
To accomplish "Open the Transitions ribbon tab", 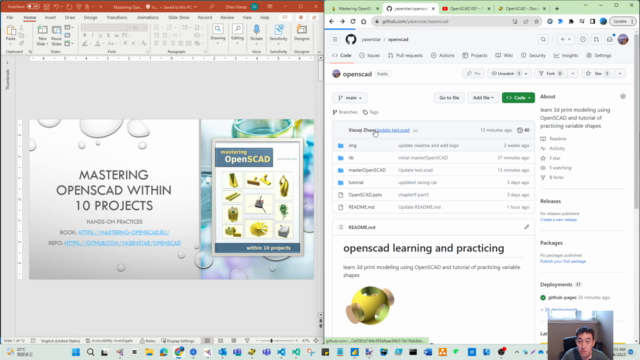I will point(117,18).
